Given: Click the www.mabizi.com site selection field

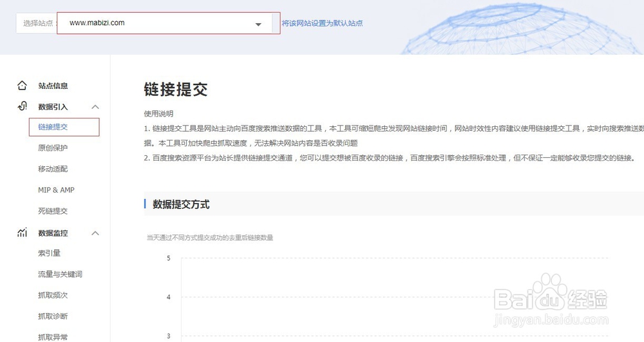Looking at the screenshot, I should point(168,23).
